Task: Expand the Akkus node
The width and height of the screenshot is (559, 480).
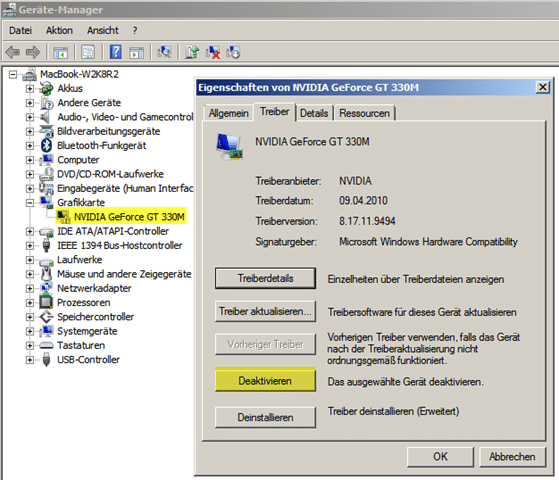Action: [x=30, y=88]
